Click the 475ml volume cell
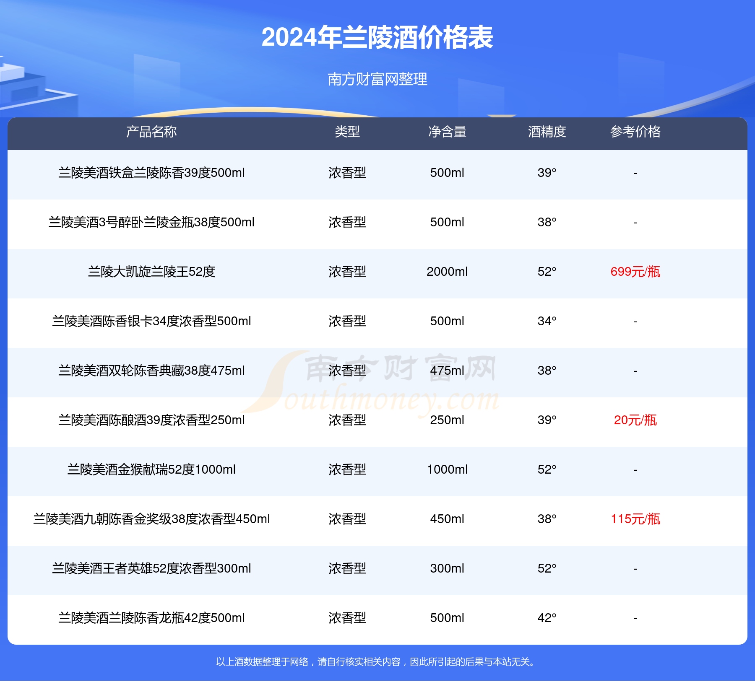755x700 pixels. (x=447, y=371)
